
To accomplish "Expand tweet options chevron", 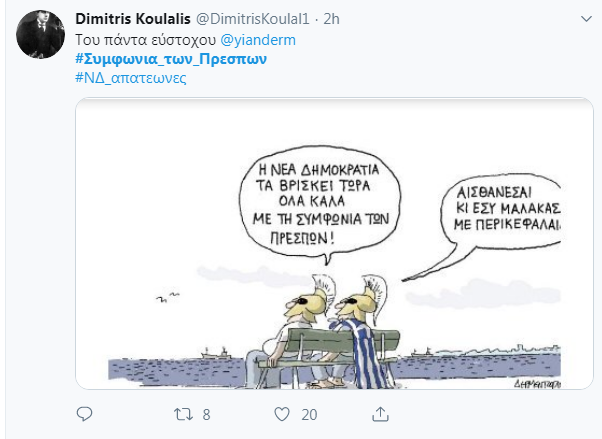I will pyautogui.click(x=586, y=19).
